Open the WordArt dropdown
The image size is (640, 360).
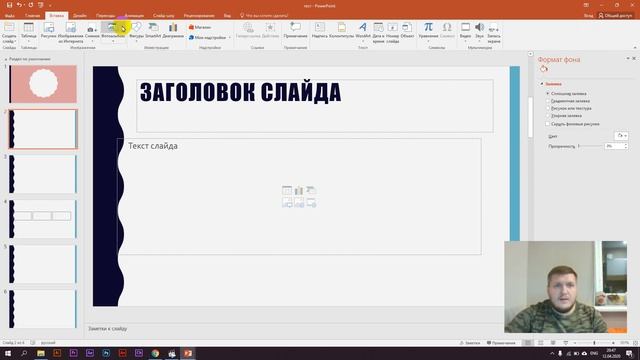362,32
